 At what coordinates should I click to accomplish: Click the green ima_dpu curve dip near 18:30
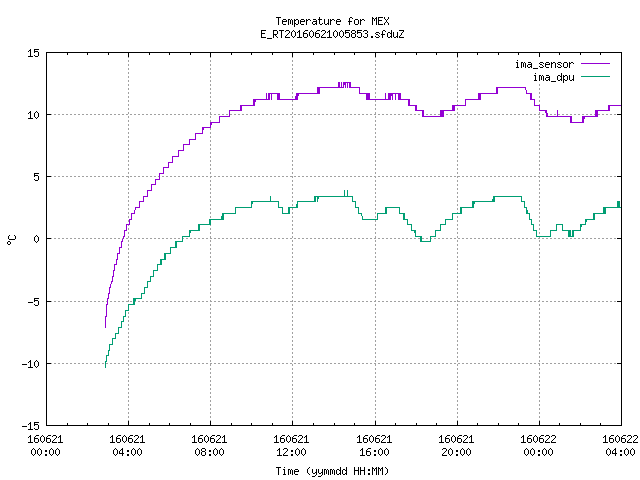click(425, 241)
